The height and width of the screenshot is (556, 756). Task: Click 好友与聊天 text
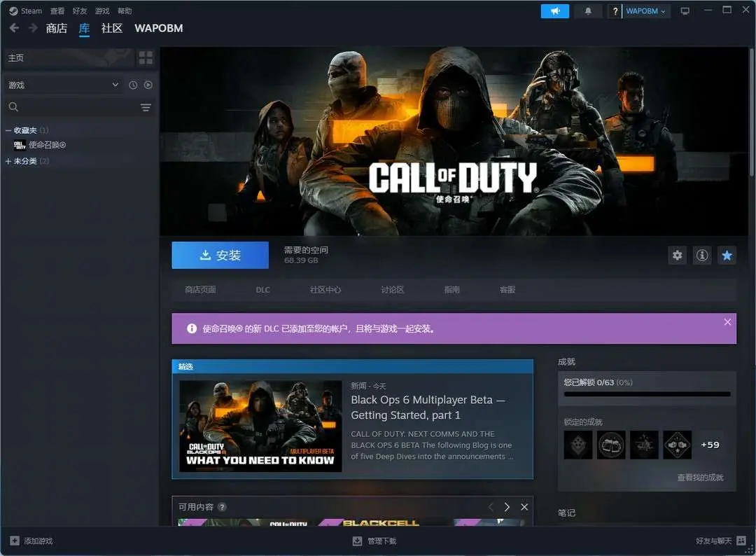click(x=713, y=541)
